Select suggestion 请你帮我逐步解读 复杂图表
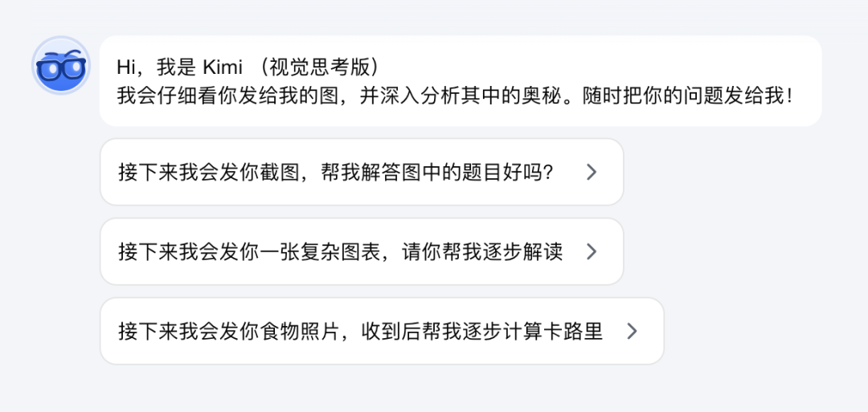 click(x=362, y=251)
